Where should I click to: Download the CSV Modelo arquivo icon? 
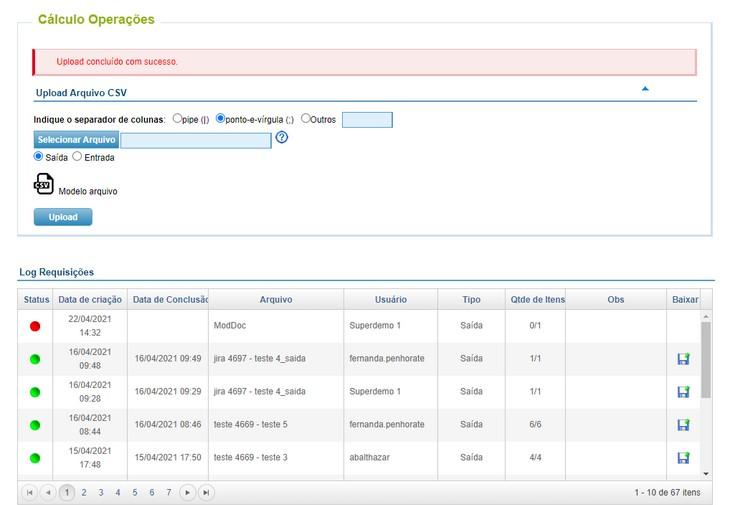[x=44, y=184]
